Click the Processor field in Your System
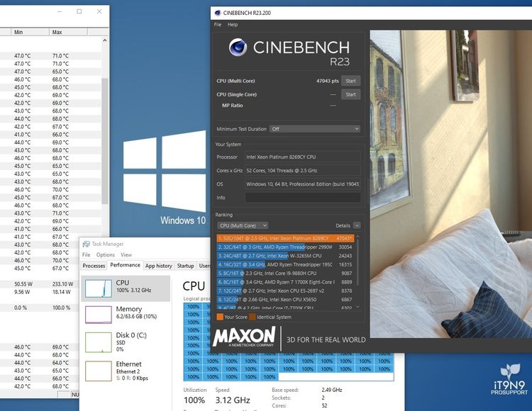Viewport: 532px width, 411px height. tap(303, 157)
